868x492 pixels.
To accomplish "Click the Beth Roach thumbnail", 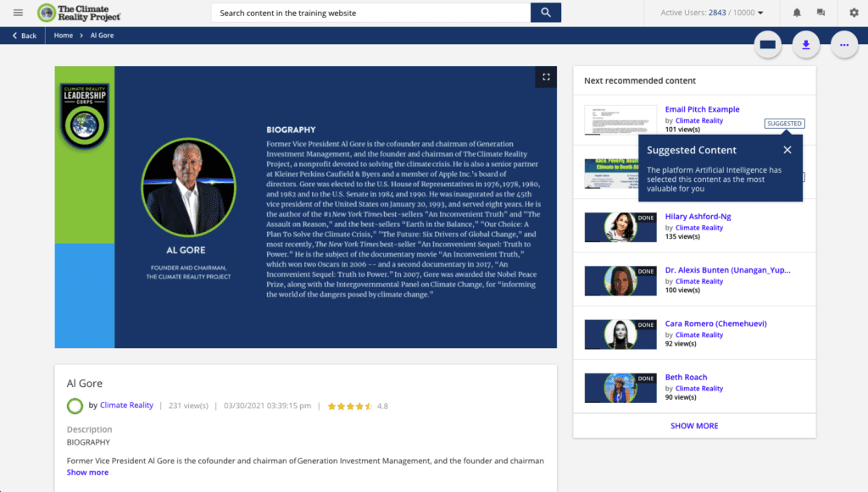I will pyautogui.click(x=620, y=388).
